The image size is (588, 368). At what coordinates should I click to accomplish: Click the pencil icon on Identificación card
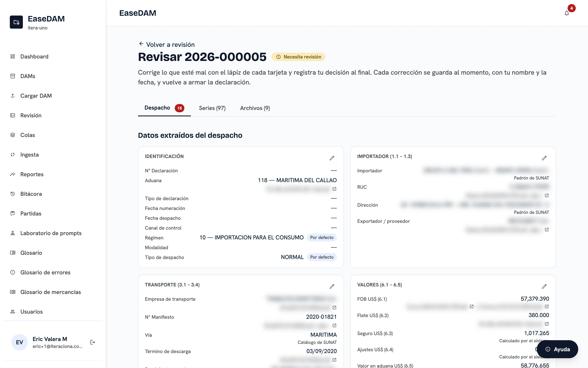click(332, 158)
